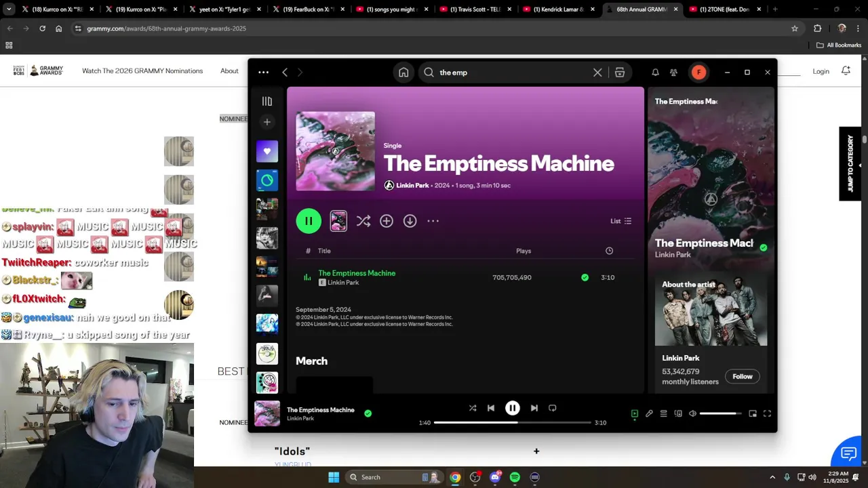The height and width of the screenshot is (488, 868).
Task: Open About in the Grammy menu
Action: point(229,70)
